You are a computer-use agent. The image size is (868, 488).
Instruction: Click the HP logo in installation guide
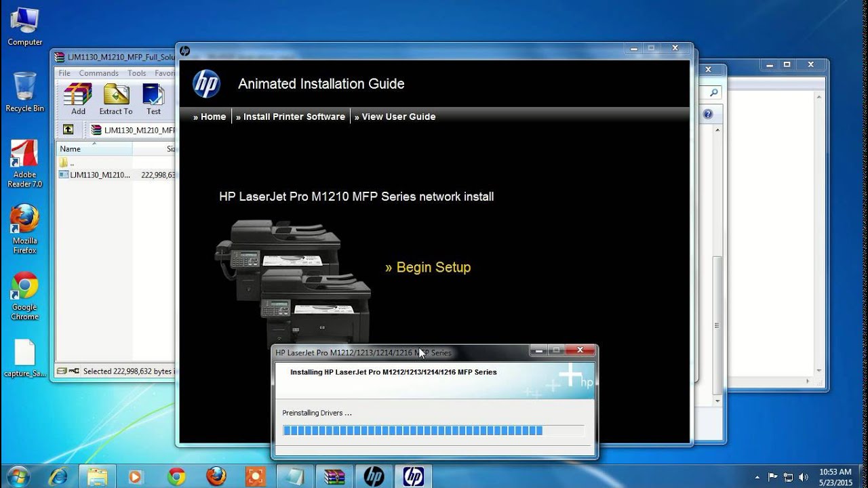click(x=206, y=83)
